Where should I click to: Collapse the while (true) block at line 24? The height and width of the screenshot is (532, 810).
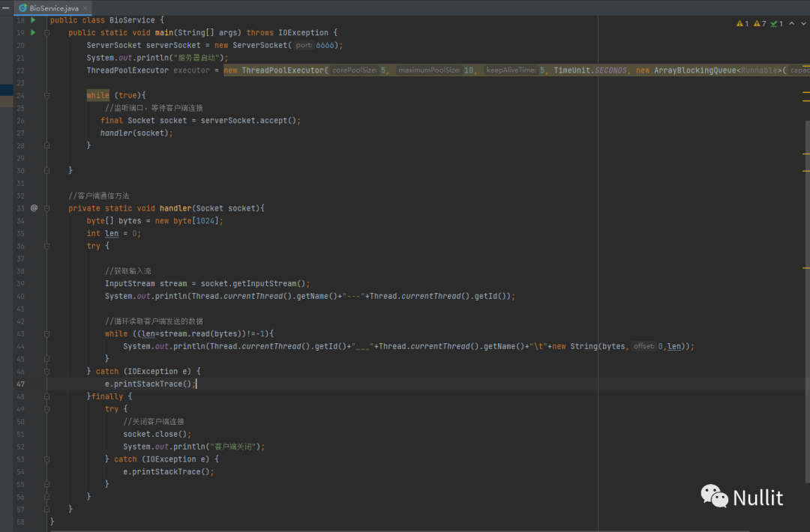pyautogui.click(x=47, y=95)
